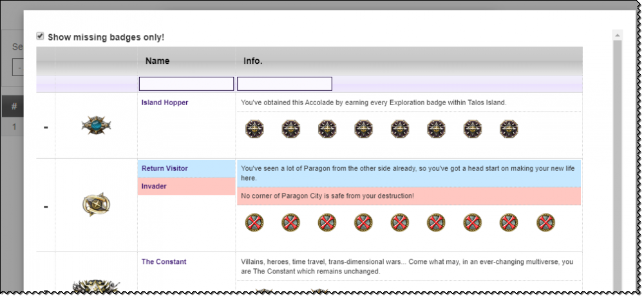The width and height of the screenshot is (644, 298).
Task: Click fifth crossed-out badge in Return Visitor row
Action: tap(400, 223)
